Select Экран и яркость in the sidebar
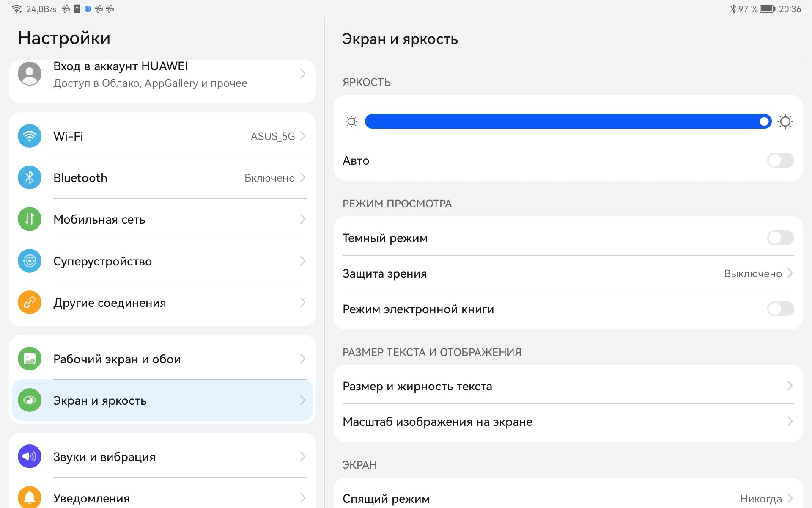Screen dimensions: 812x508 [162, 400]
